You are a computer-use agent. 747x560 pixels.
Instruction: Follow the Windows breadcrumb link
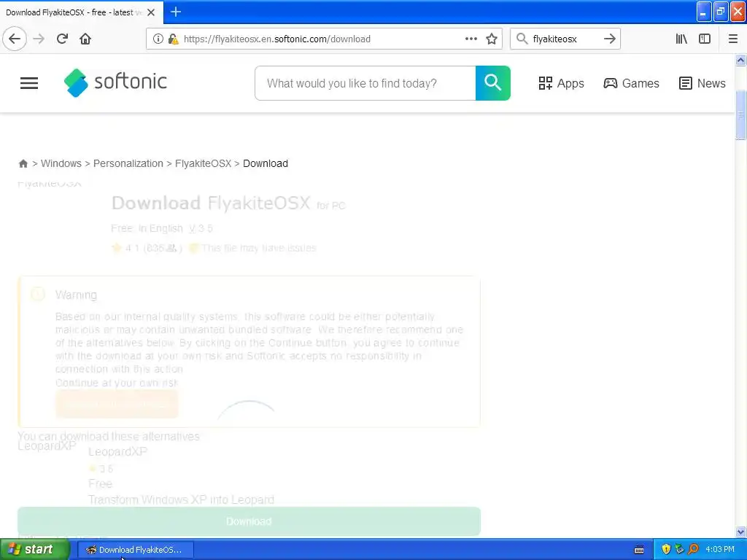point(61,163)
